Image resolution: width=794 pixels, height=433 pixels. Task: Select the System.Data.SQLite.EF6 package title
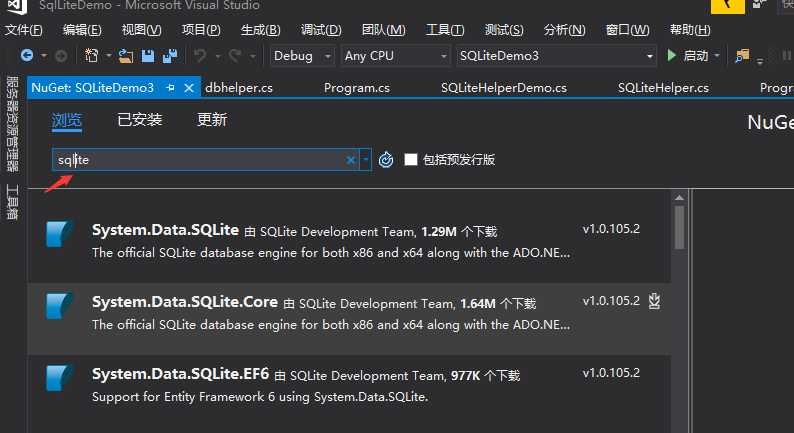pos(180,374)
